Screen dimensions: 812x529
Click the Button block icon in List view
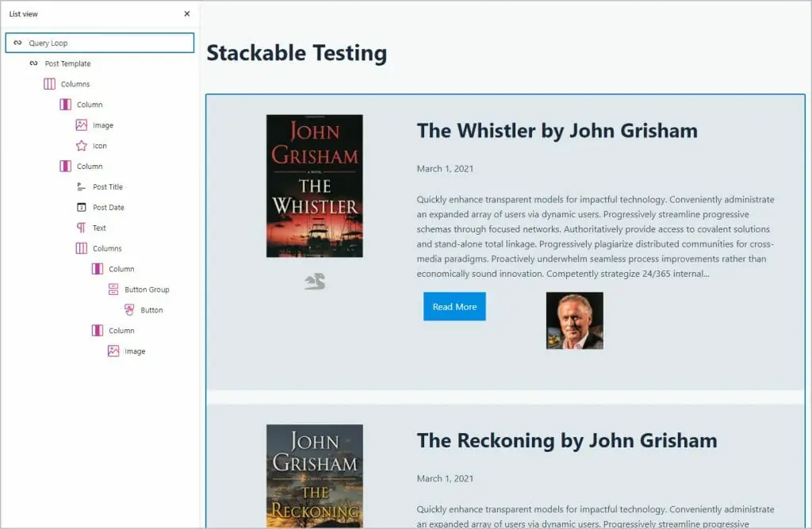(x=129, y=310)
